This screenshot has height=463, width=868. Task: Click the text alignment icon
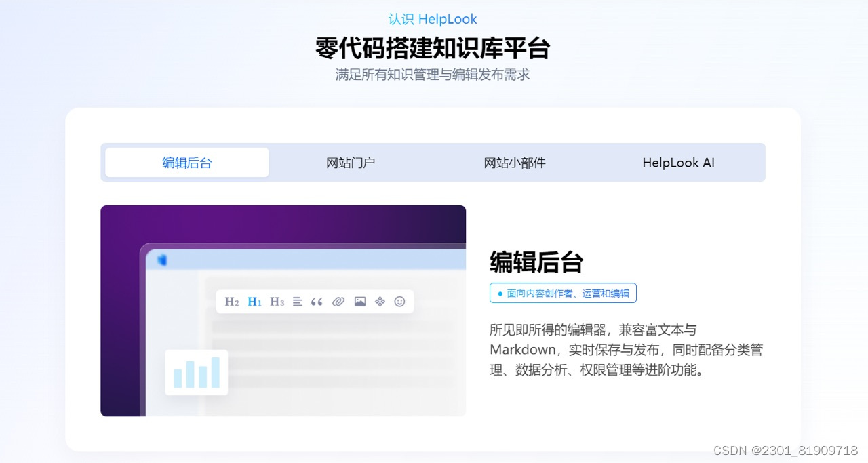[x=297, y=302]
